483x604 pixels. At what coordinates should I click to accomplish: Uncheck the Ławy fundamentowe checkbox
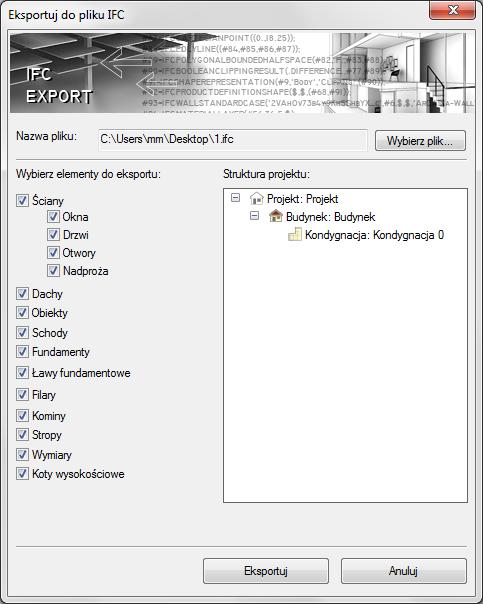(x=22, y=372)
